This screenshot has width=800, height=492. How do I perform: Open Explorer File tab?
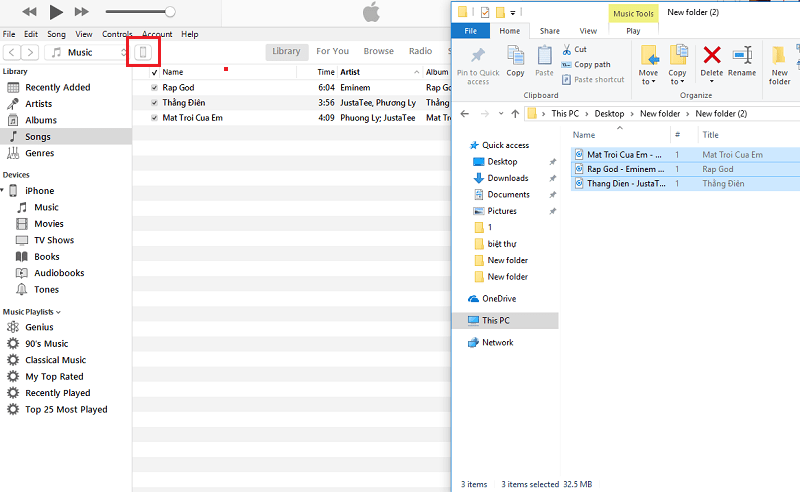[470, 31]
